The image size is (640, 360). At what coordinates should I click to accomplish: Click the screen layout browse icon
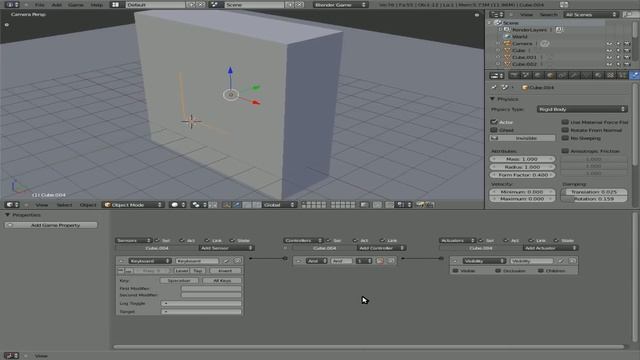(x=116, y=4)
